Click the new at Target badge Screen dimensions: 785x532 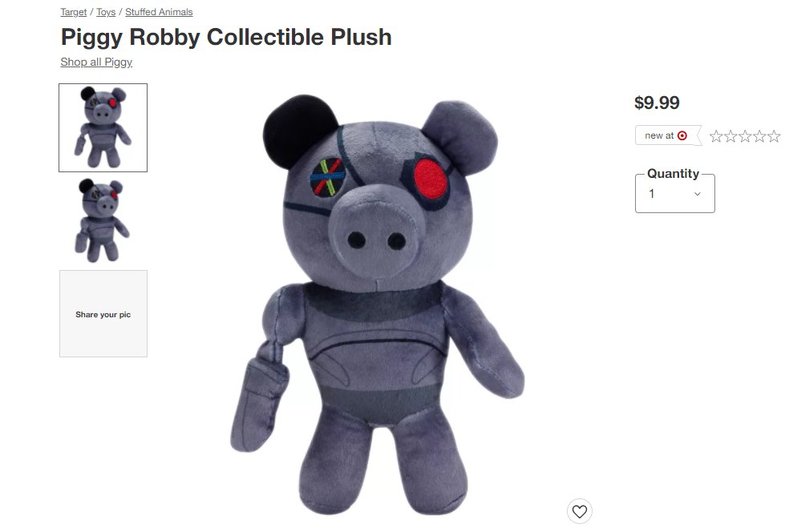(669, 135)
